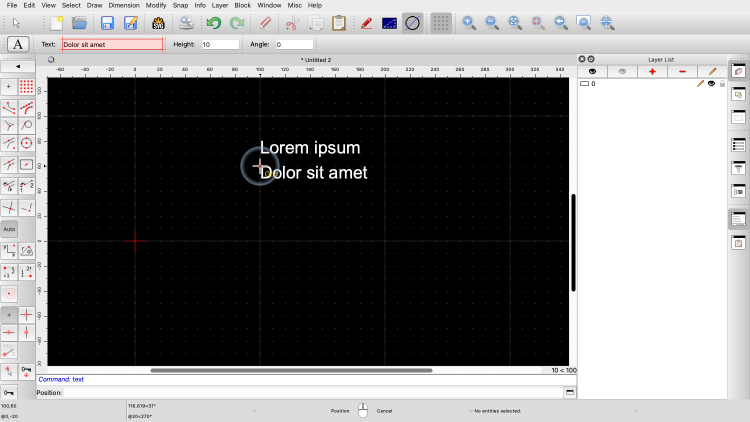Screen dimensions: 750x422
Task: Click the top icon in right dock
Action: coord(738,72)
